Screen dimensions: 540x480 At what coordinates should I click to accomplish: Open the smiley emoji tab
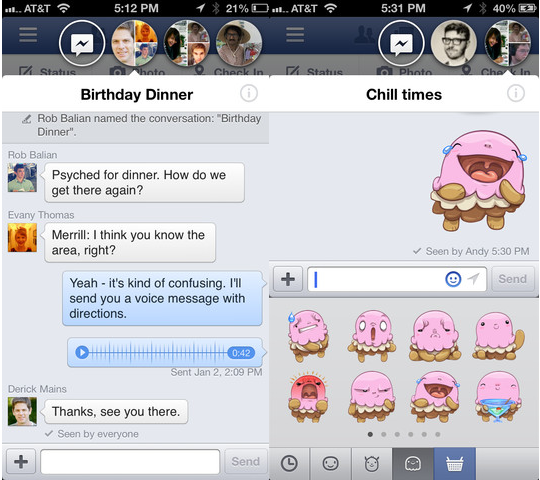click(330, 463)
